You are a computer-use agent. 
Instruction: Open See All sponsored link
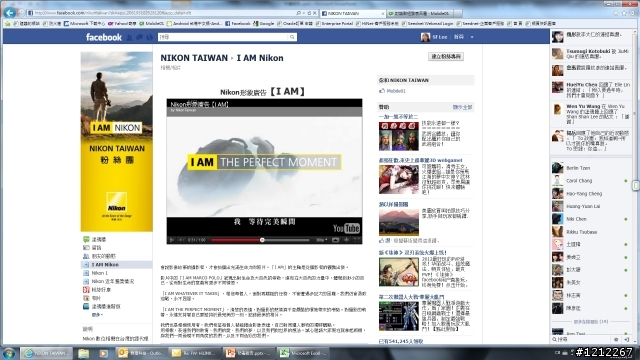pos(462,107)
